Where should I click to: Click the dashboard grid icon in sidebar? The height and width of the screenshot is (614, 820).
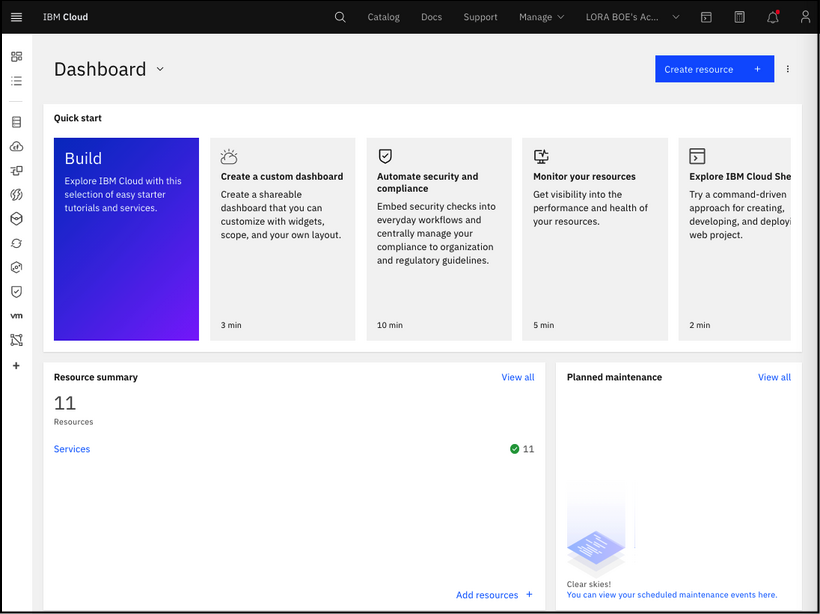(x=15, y=56)
